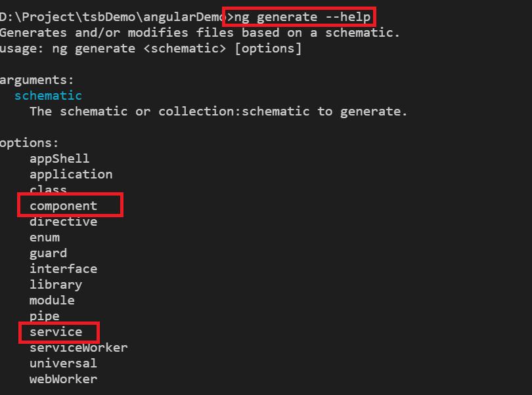Click the cyan 'schematic' argument

pyautogui.click(x=48, y=96)
